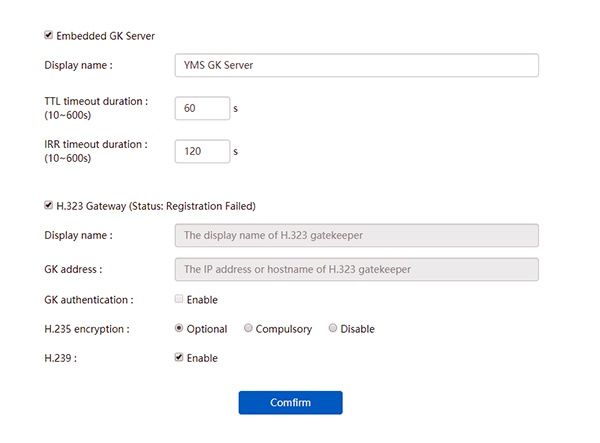Viewport: 600px width, 443px height.
Task: Select the Compulsory H.235 encryption option
Action: [x=249, y=328]
